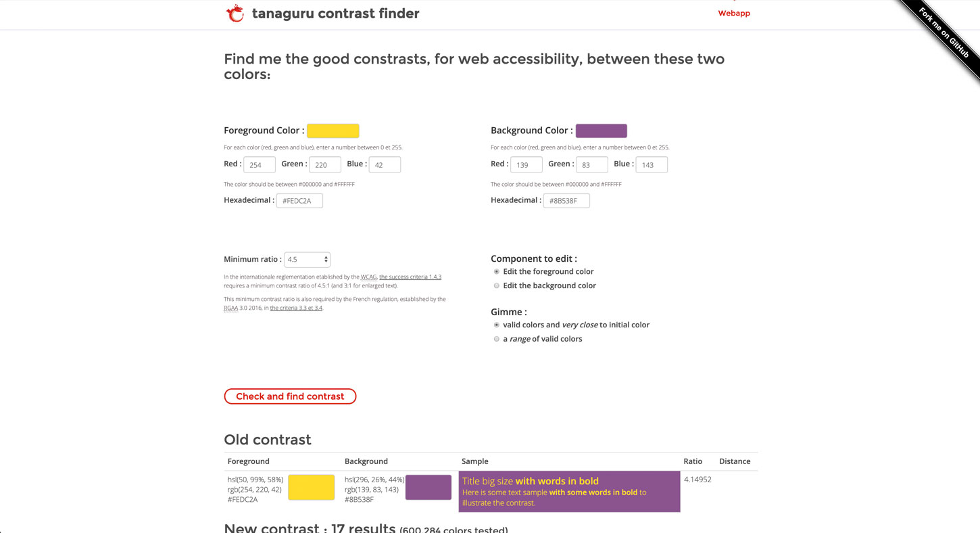
Task: Choose a range of valid colors
Action: tap(497, 339)
